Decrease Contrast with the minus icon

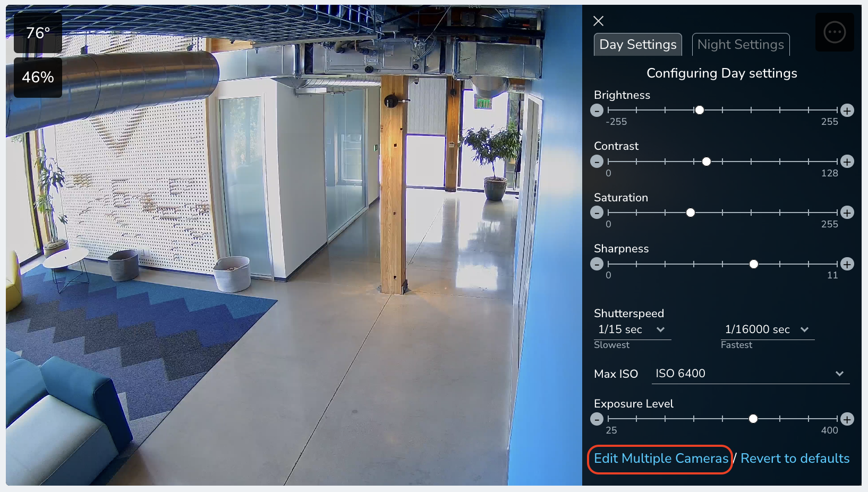coord(597,162)
